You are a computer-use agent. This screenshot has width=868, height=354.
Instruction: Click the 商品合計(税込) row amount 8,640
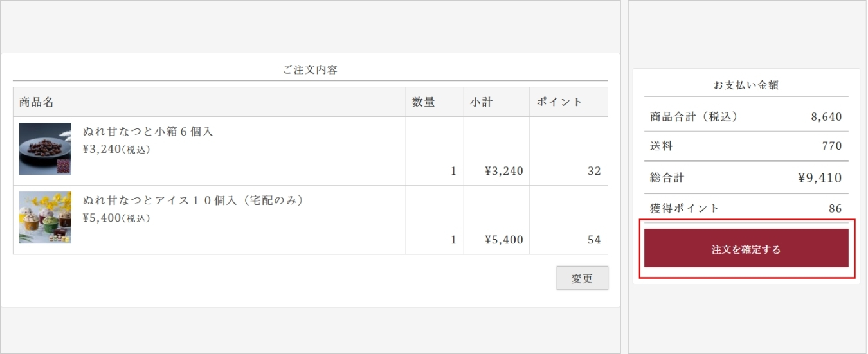click(826, 117)
